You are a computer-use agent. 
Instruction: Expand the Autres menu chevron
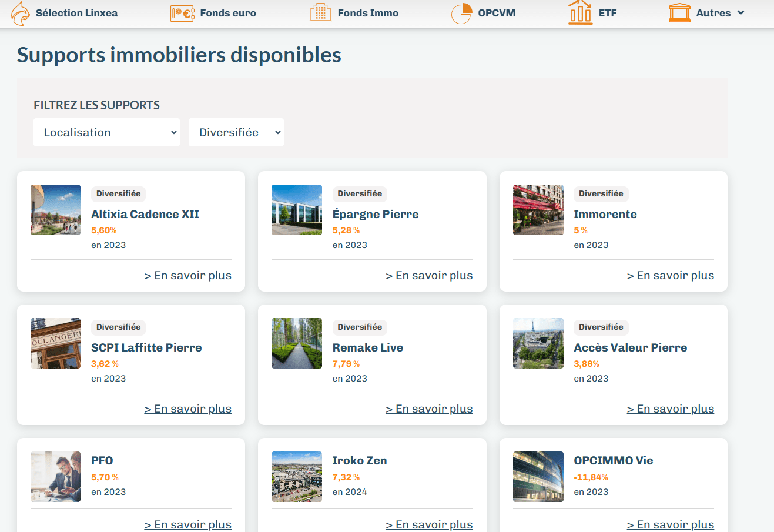tap(741, 12)
